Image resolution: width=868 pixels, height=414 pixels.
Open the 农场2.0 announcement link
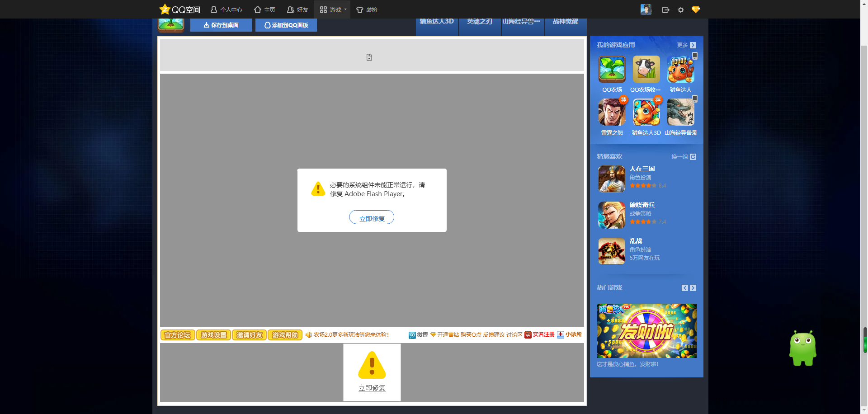[x=351, y=335]
